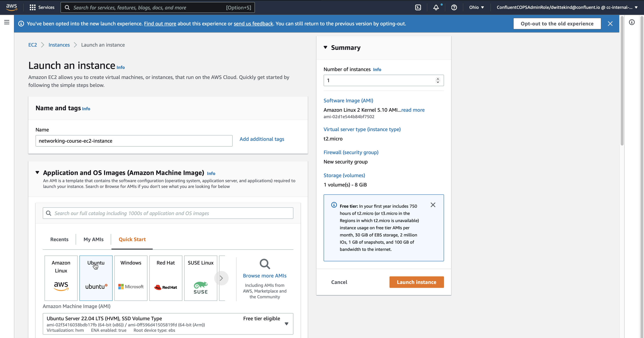Select the My AMIs tab
This screenshot has width=644, height=338.
tap(93, 239)
